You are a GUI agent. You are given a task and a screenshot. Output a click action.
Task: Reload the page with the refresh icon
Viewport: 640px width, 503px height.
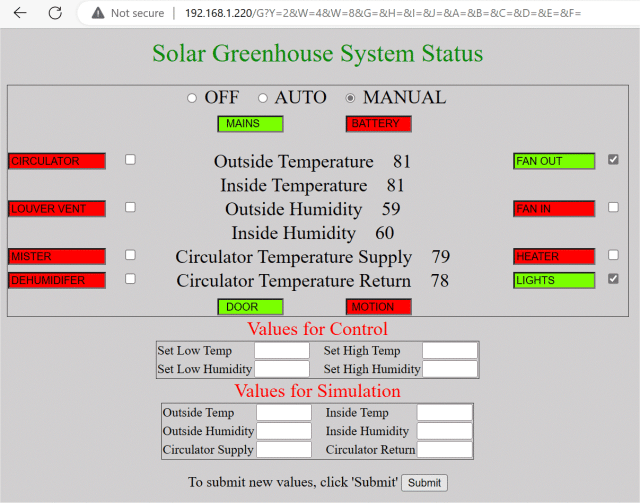point(56,13)
